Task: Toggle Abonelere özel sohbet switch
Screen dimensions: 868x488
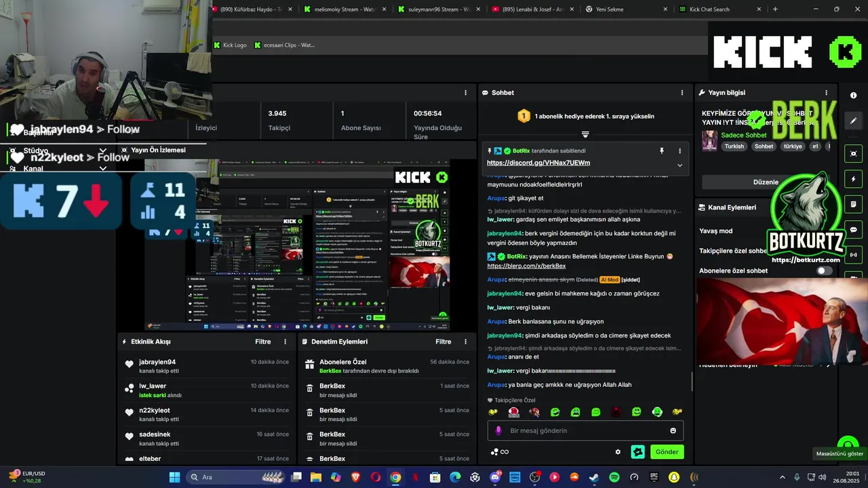Action: pos(825,270)
